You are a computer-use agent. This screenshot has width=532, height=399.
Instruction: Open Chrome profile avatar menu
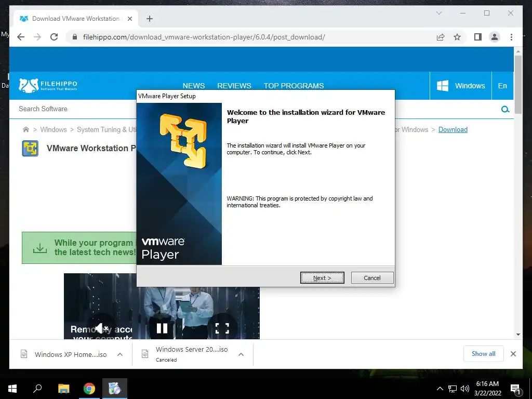[x=495, y=37]
